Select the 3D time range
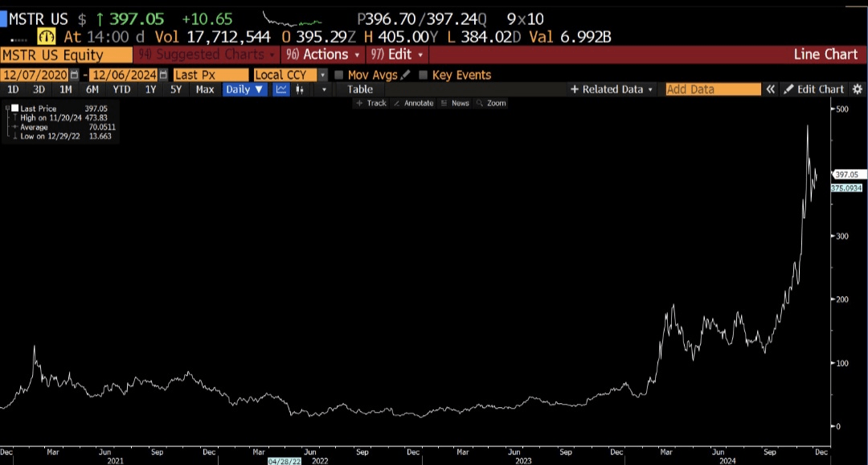The image size is (868, 465). [39, 89]
